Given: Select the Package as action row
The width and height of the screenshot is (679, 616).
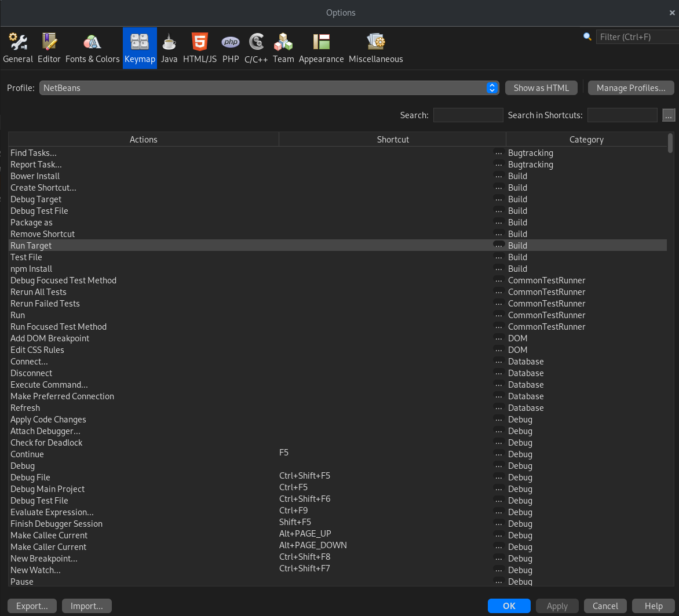Looking at the screenshot, I should [337, 223].
